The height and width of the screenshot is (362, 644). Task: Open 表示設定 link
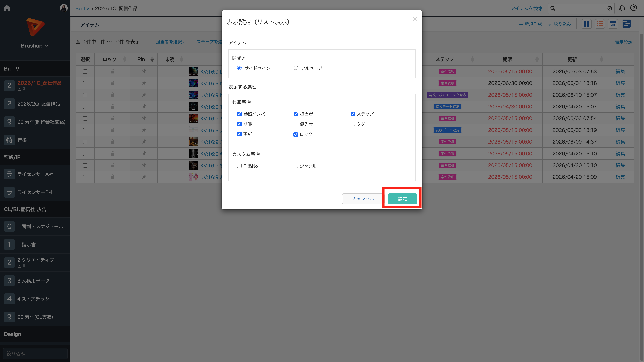coord(623,42)
